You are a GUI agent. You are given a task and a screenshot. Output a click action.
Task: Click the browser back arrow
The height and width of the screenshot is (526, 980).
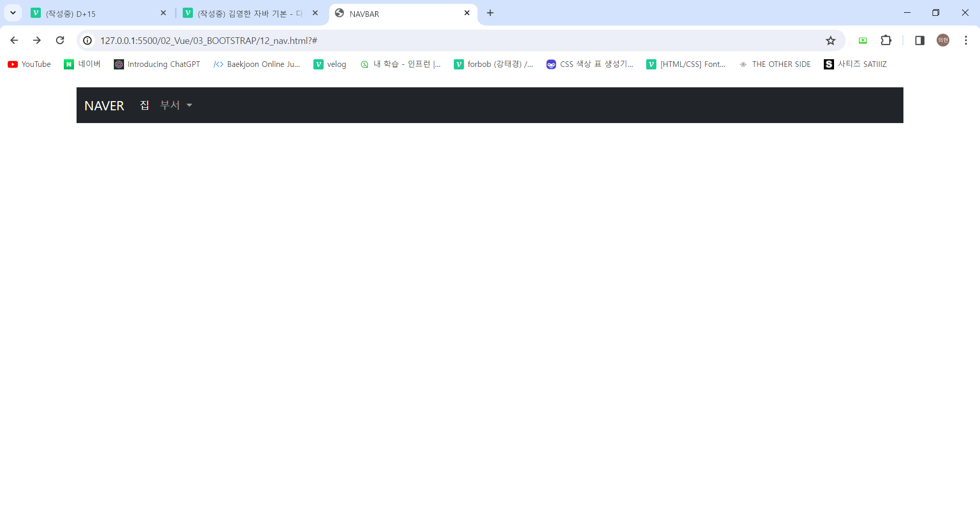[14, 40]
